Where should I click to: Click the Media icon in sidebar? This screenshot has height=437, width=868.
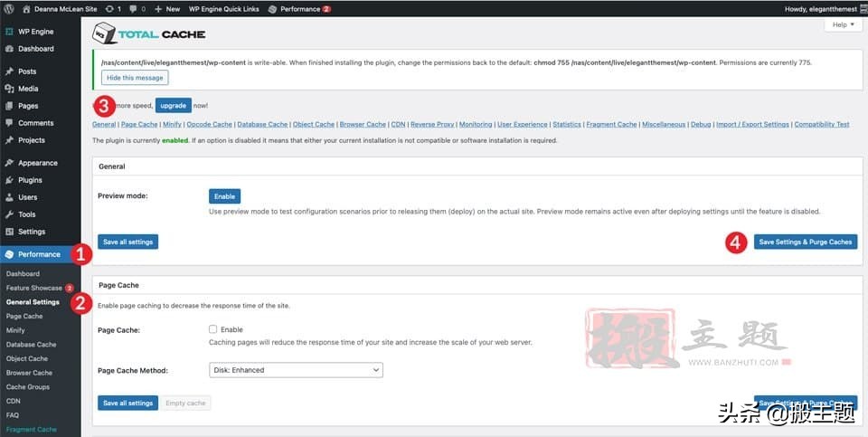[x=9, y=89]
